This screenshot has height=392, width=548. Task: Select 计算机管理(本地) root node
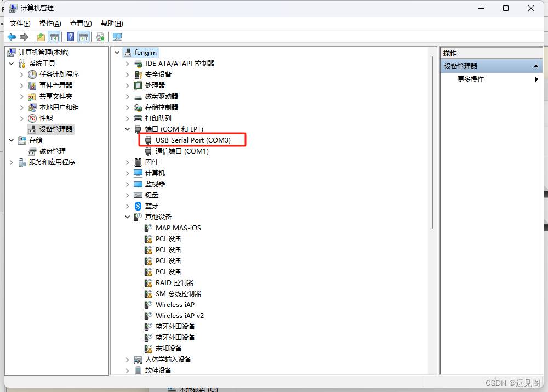tap(44, 53)
